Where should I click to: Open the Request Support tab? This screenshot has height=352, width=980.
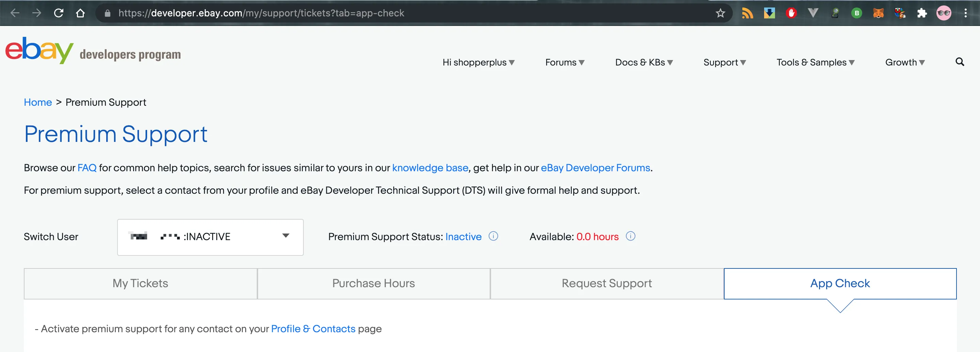click(606, 283)
